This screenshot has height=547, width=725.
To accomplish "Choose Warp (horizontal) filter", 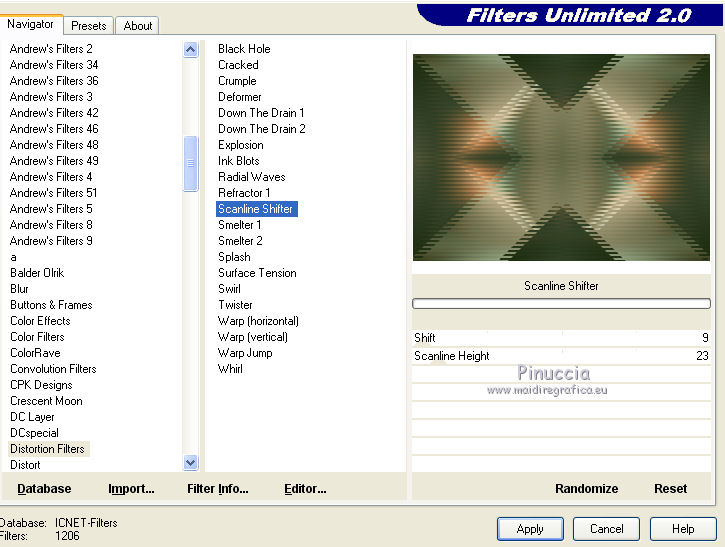I will click(258, 321).
